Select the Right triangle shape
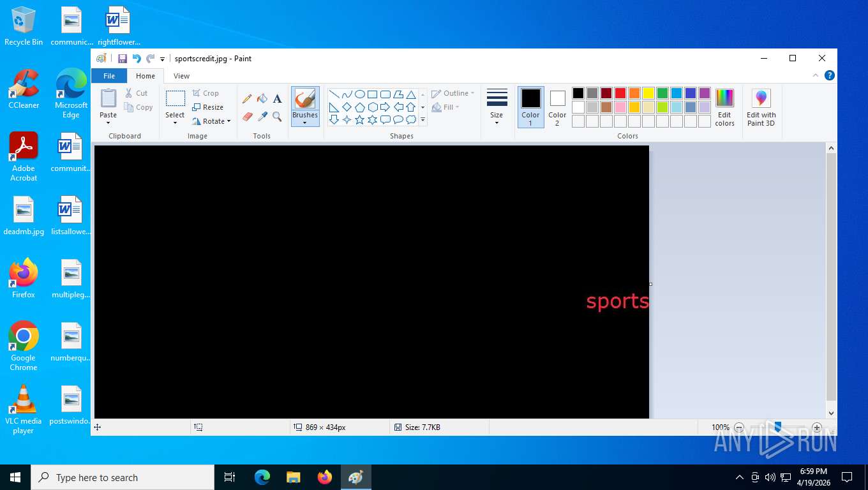This screenshot has width=868, height=490. 334,107
